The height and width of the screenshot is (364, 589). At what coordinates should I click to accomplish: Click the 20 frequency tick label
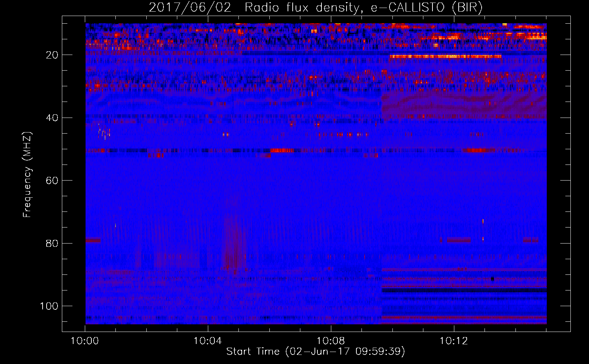click(52, 55)
